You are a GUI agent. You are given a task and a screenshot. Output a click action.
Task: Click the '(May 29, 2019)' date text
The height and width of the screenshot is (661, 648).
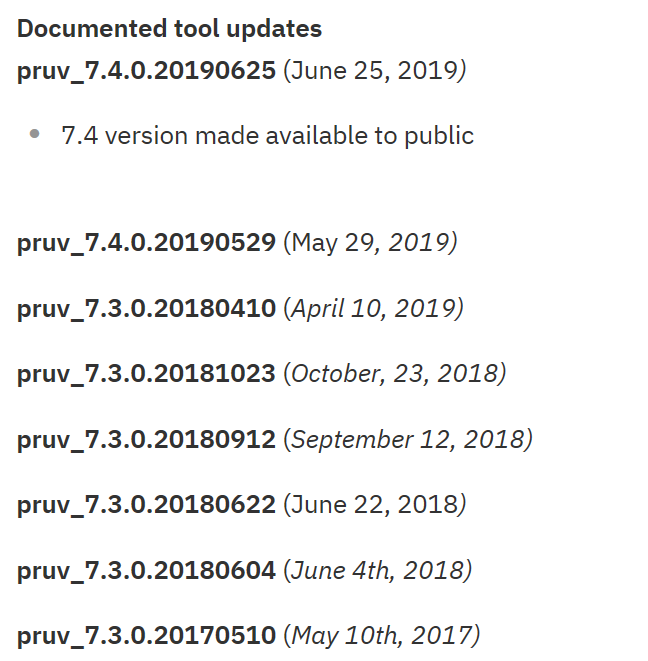click(x=370, y=242)
